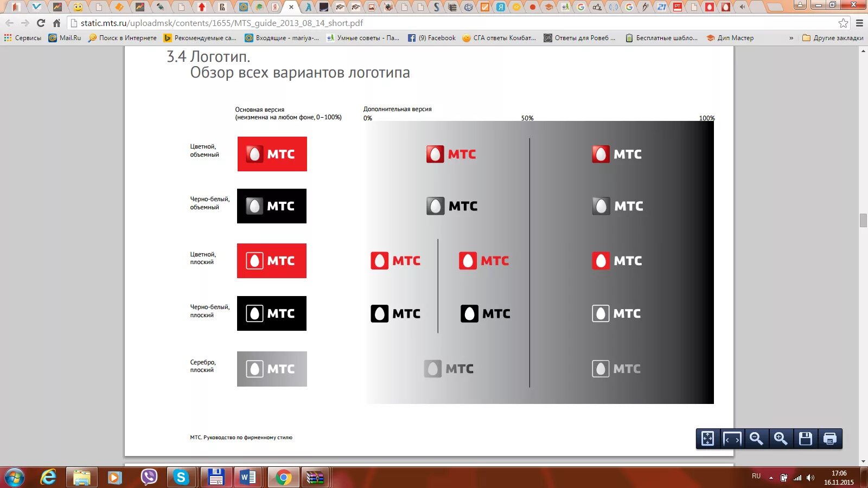Screen dimensions: 868x488
Task: Click the fit-to-width button in PDF toolbar
Action: [x=732, y=439]
